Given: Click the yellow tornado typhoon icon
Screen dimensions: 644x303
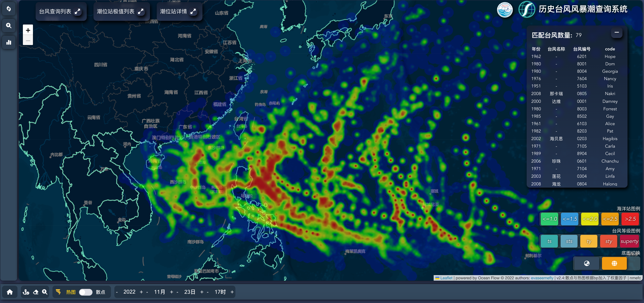Looking at the screenshot, I should click(x=58, y=292).
